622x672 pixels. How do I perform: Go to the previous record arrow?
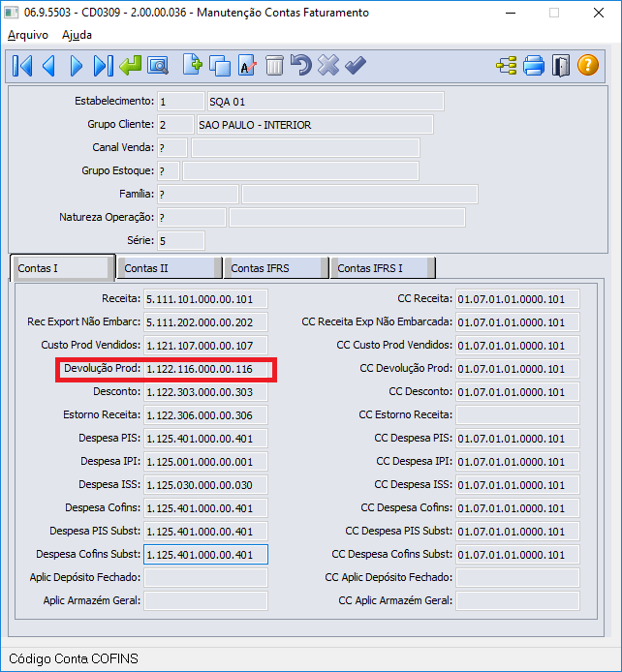click(48, 66)
